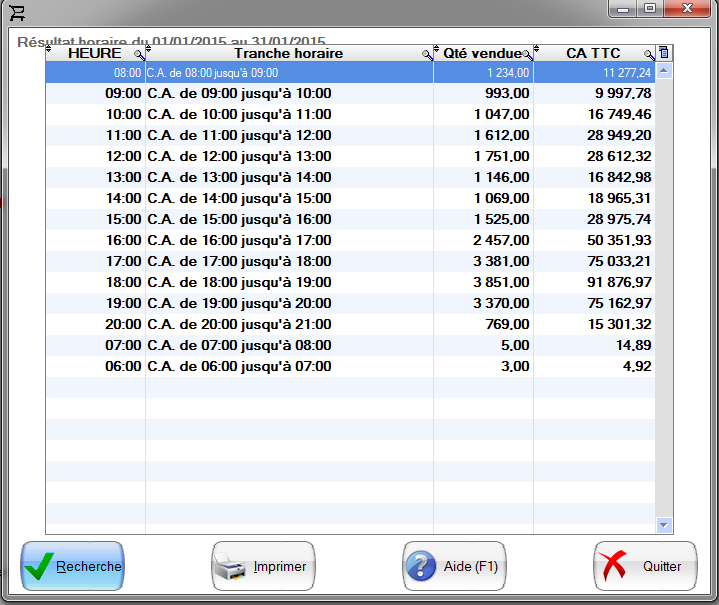This screenshot has height=605, width=719.
Task: Sort by the CA TTC column header
Action: pyautogui.click(x=593, y=53)
